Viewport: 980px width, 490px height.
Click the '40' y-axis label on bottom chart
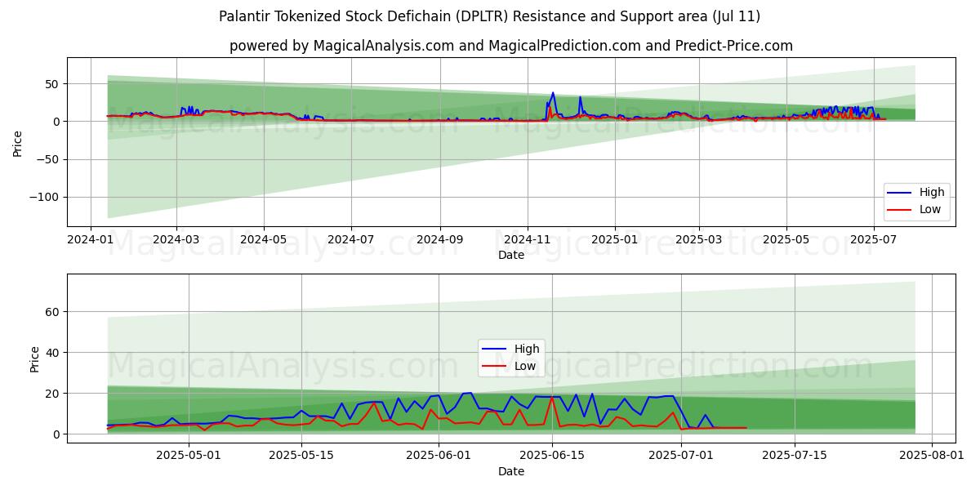tap(52, 353)
